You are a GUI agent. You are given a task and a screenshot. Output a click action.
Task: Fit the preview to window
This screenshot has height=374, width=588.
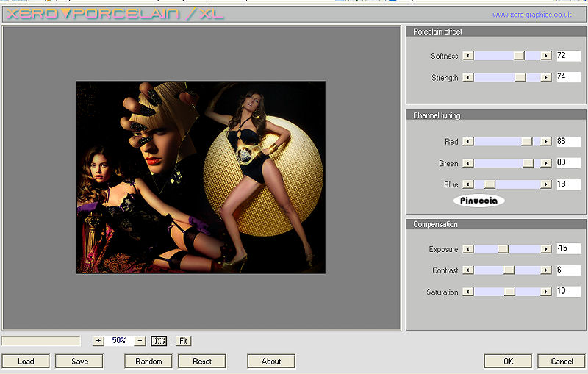pos(183,341)
